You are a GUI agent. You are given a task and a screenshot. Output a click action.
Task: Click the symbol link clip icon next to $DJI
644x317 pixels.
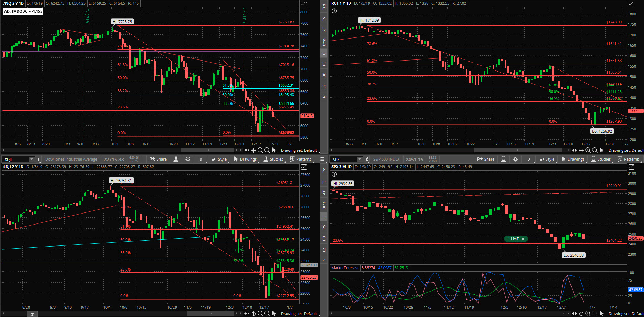tap(39, 159)
